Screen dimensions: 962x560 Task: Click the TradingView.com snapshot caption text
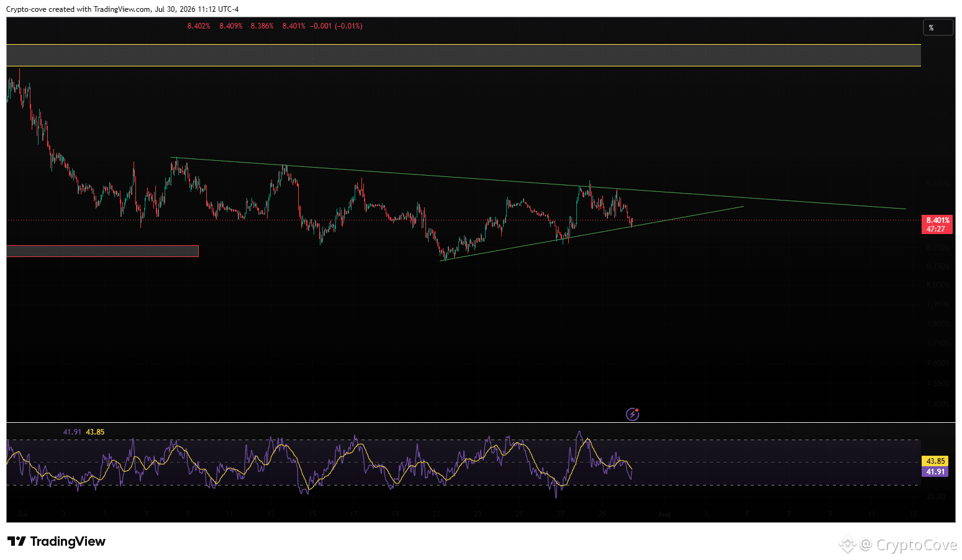pos(122,9)
